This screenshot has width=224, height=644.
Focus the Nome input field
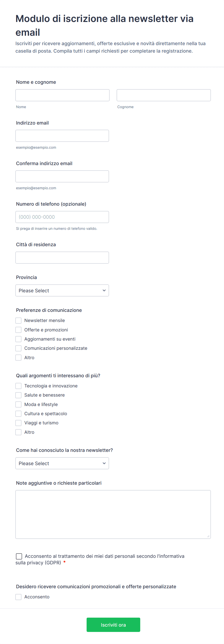tap(62, 95)
